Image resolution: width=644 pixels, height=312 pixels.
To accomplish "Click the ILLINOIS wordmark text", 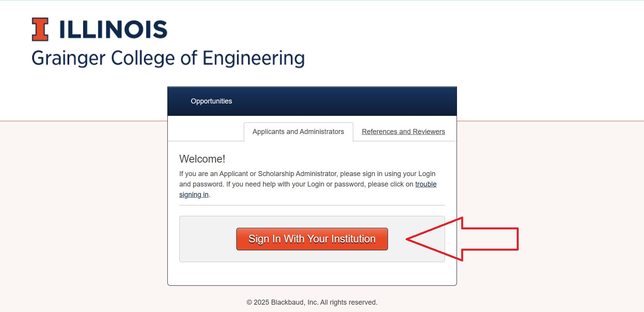I will (x=113, y=30).
